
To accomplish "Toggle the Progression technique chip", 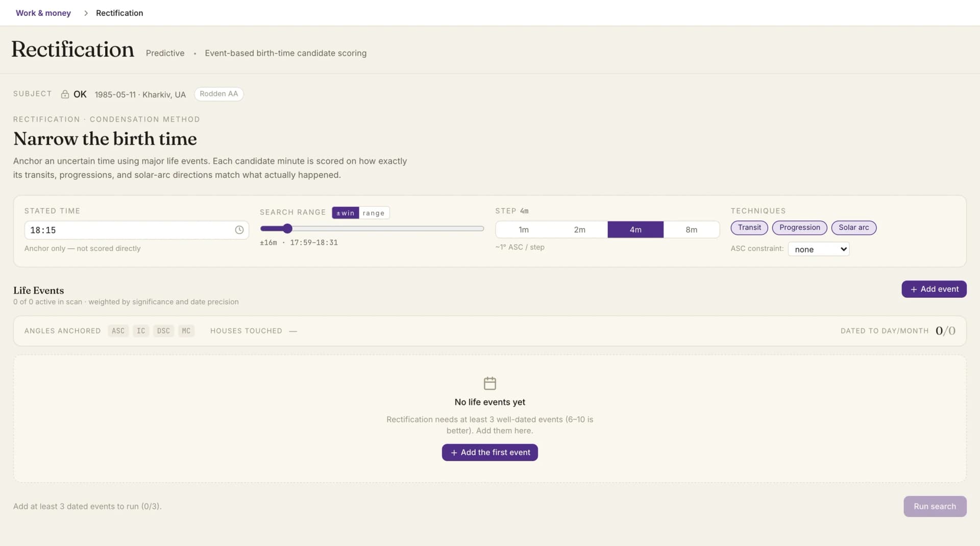I will (799, 228).
